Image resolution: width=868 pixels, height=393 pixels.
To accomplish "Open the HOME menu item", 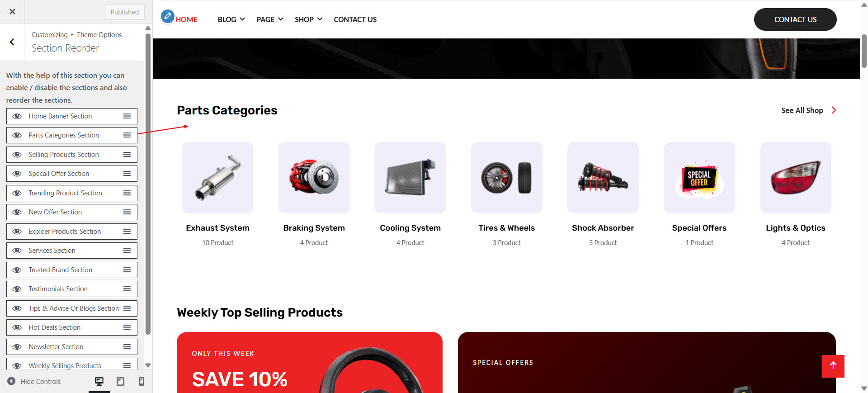I will [x=186, y=19].
